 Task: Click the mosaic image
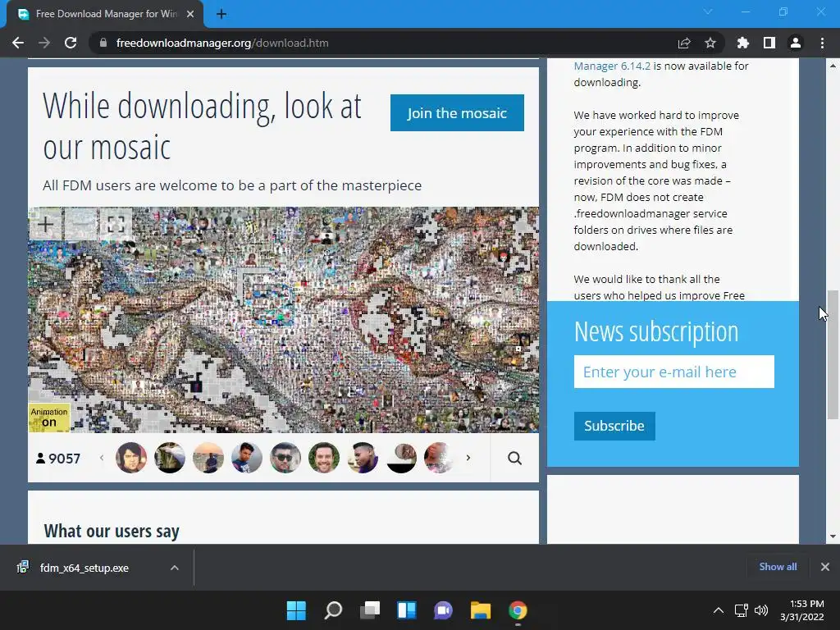[283, 320]
